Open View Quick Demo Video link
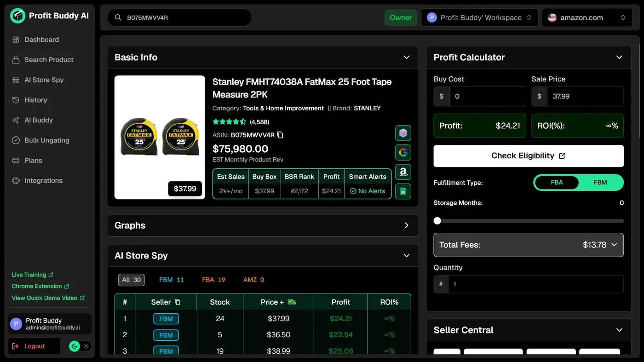This screenshot has width=644, height=362. pyautogui.click(x=48, y=298)
